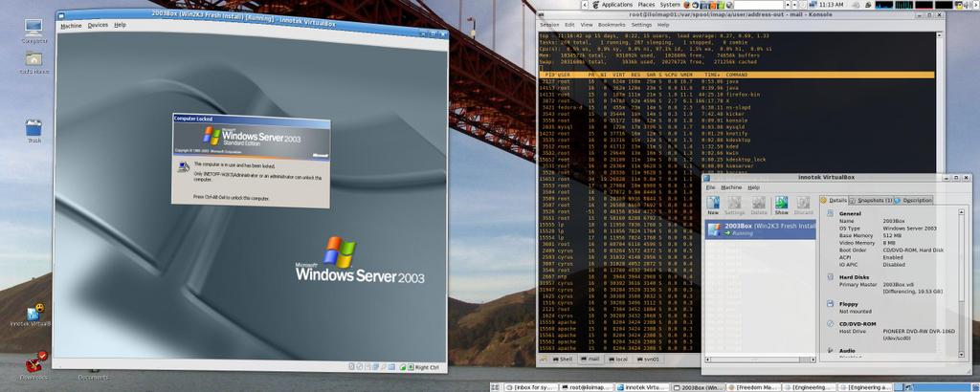Open Bookmarks menu in Konsole
The image size is (980, 392).
click(612, 25)
